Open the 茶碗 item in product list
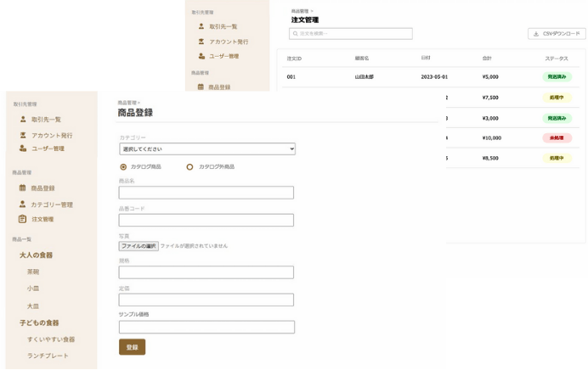588x370 pixels. click(x=33, y=272)
